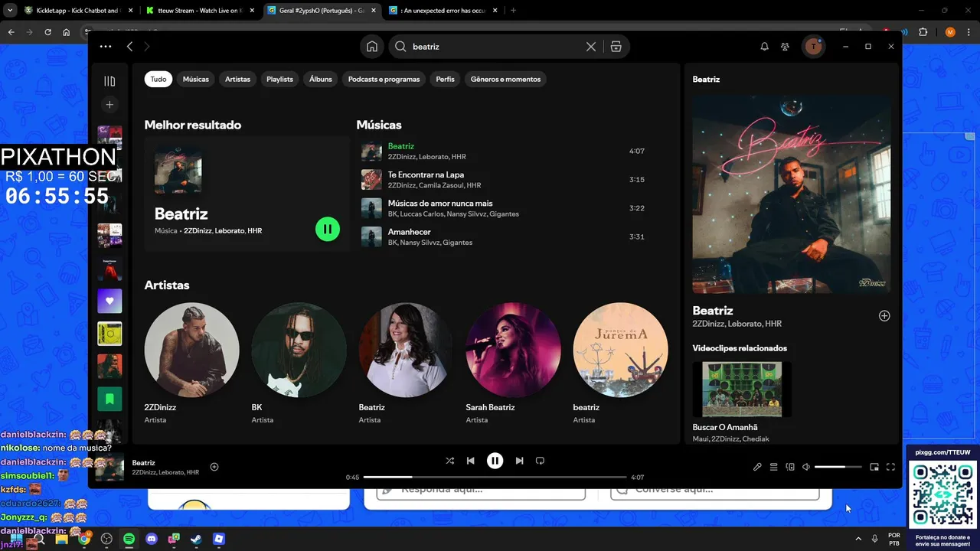Open Connect to a device icon
Screen dimensions: 980x551
(x=790, y=467)
